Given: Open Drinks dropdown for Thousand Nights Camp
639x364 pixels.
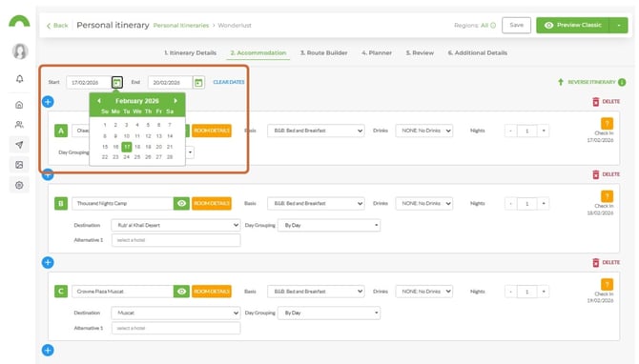Looking at the screenshot, I should click(423, 204).
